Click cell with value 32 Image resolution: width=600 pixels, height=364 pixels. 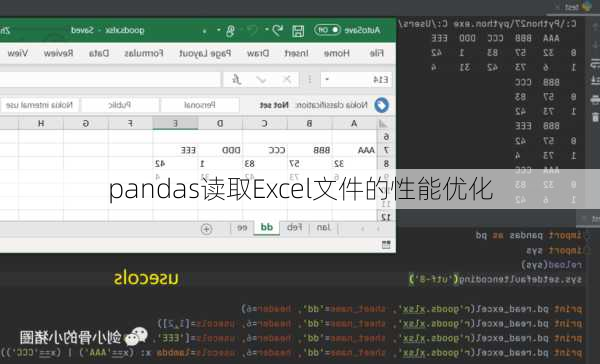[x=354, y=163]
